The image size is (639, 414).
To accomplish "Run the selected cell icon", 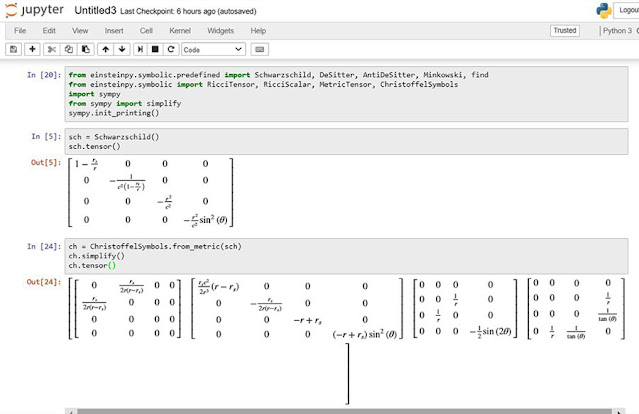I will [x=140, y=49].
